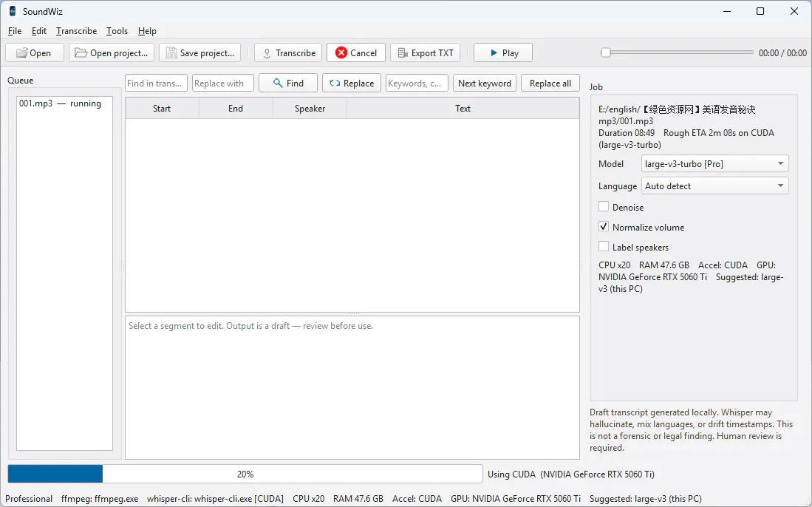This screenshot has width=812, height=507.
Task: Click the transcription progress bar at 20%
Action: (x=245, y=474)
